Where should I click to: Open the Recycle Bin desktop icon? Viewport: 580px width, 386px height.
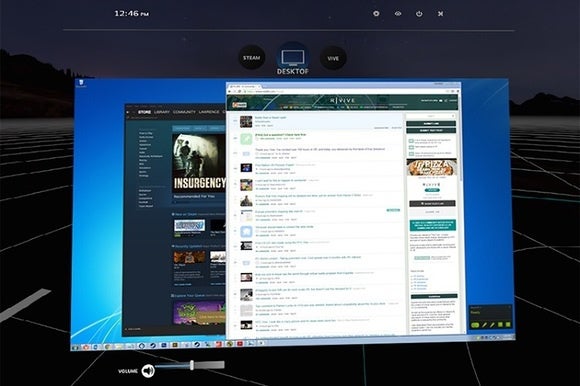pyautogui.click(x=81, y=84)
